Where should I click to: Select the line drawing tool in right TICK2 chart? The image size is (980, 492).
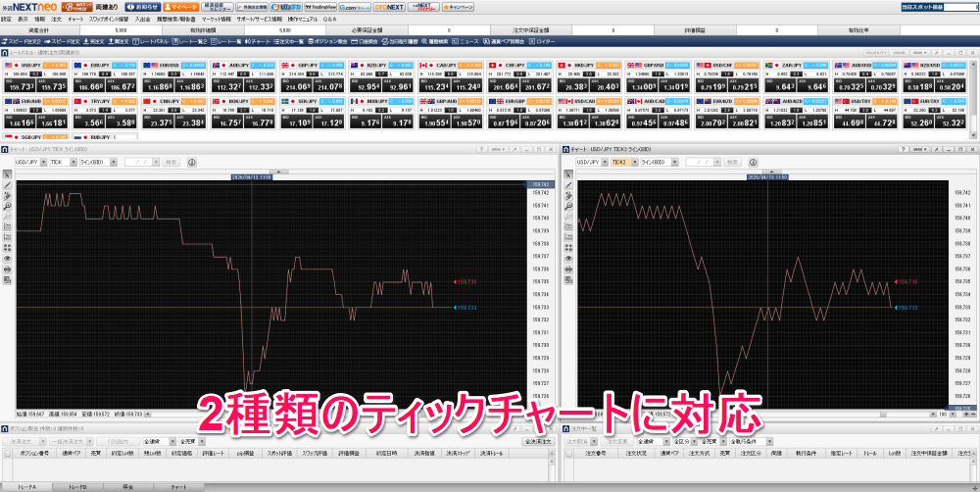tap(568, 185)
